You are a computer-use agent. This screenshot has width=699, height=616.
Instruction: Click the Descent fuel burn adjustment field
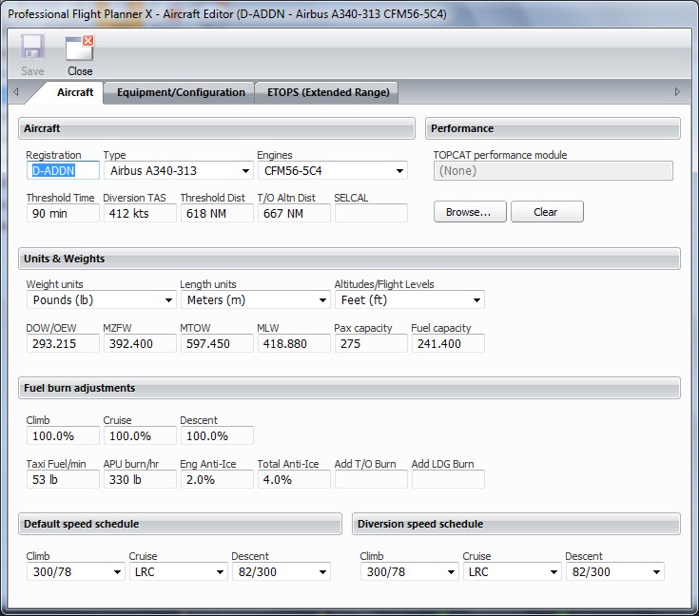click(217, 436)
